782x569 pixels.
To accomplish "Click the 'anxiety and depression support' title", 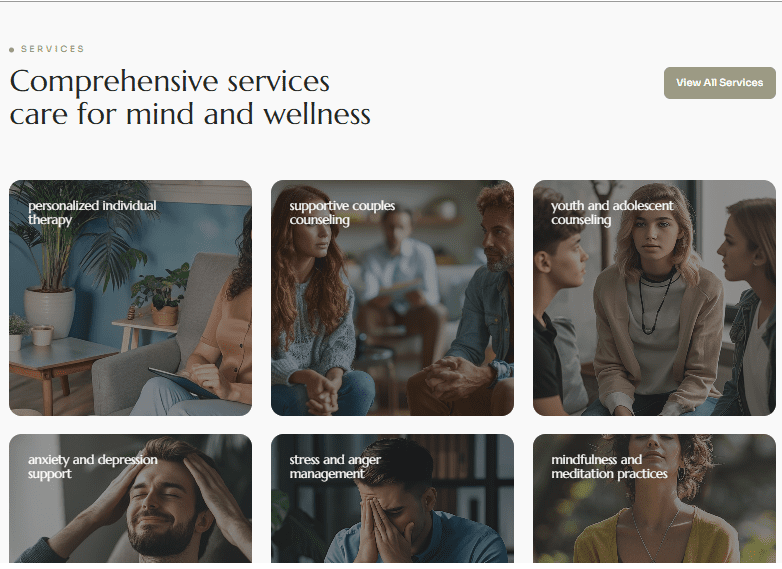I will point(93,466).
